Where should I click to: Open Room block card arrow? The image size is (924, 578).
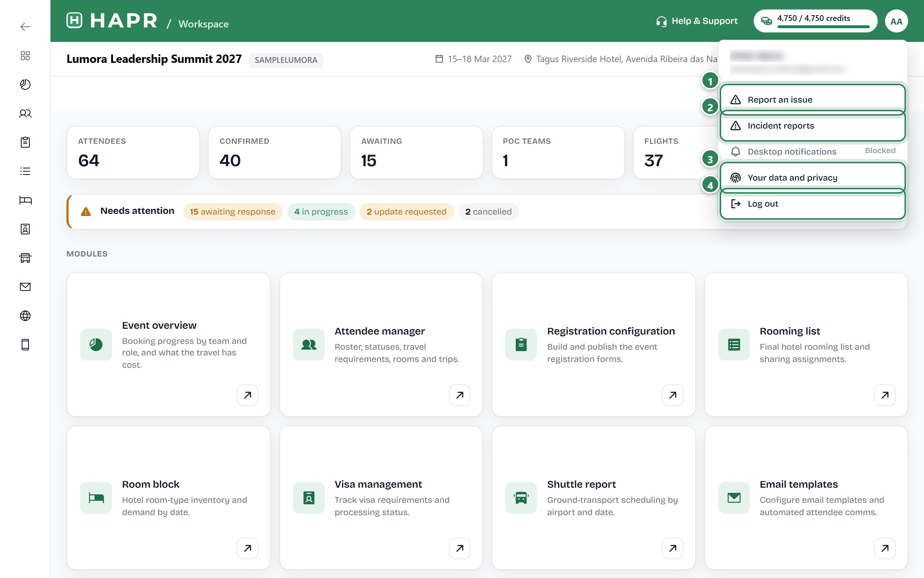tap(247, 548)
